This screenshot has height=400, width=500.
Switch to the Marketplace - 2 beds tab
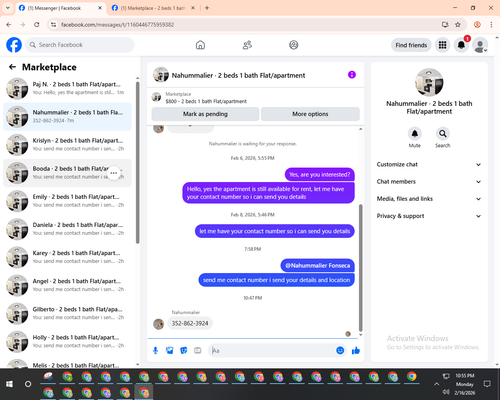pos(153,8)
